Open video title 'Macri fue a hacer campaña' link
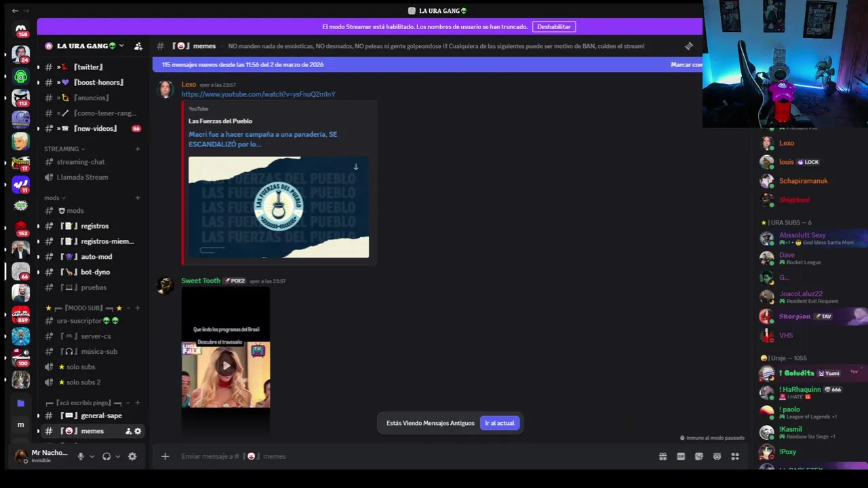 point(262,139)
